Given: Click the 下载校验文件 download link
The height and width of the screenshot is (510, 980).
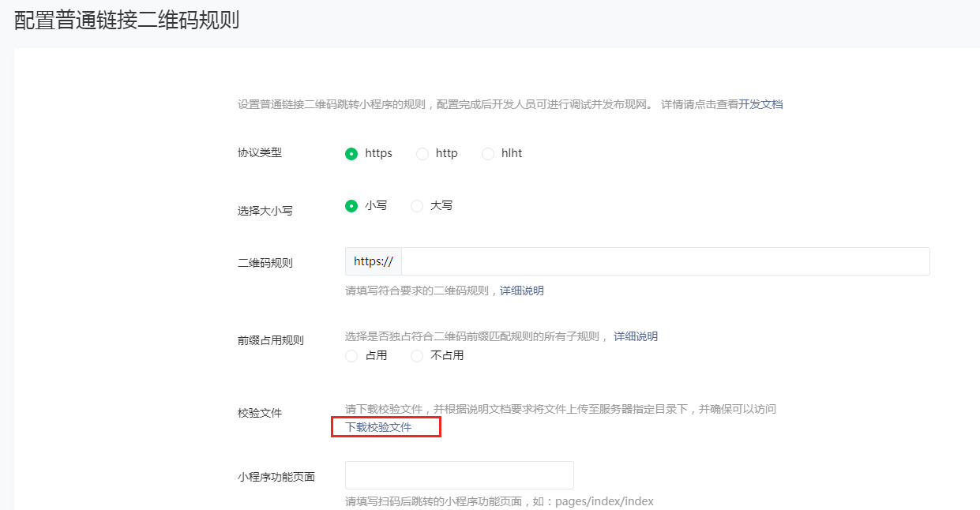Looking at the screenshot, I should point(378,427).
